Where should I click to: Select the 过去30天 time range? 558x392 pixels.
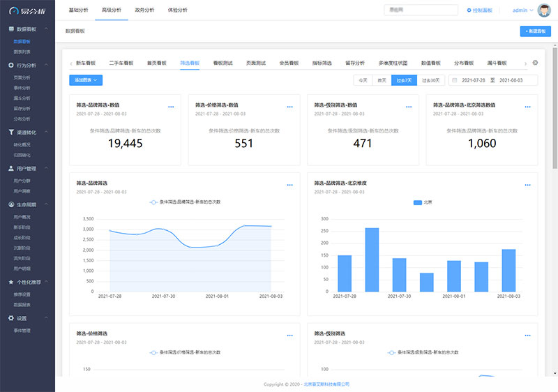[431, 80]
